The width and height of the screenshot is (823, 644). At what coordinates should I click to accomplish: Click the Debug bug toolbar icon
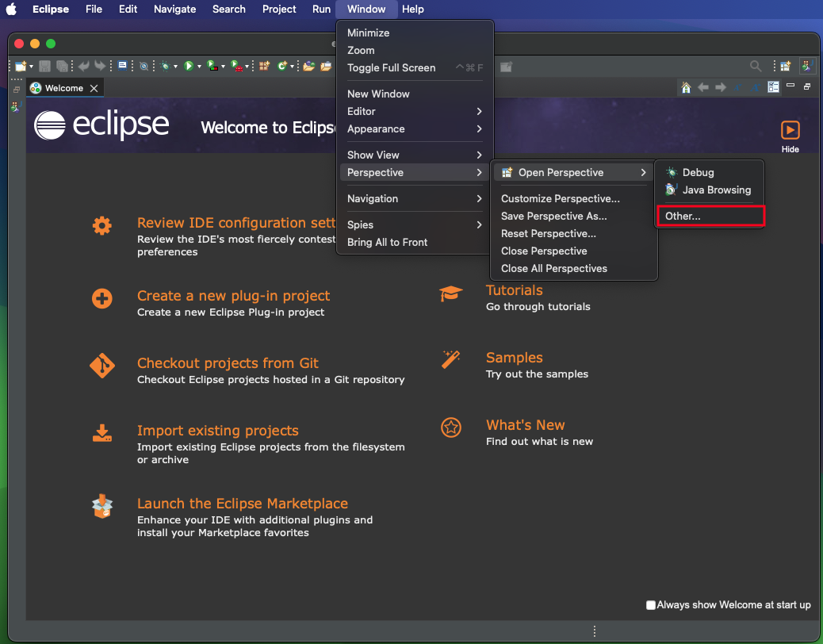166,66
